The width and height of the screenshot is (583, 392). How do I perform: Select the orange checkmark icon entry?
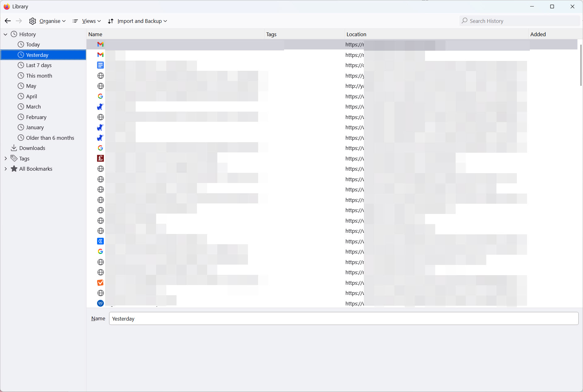100,283
